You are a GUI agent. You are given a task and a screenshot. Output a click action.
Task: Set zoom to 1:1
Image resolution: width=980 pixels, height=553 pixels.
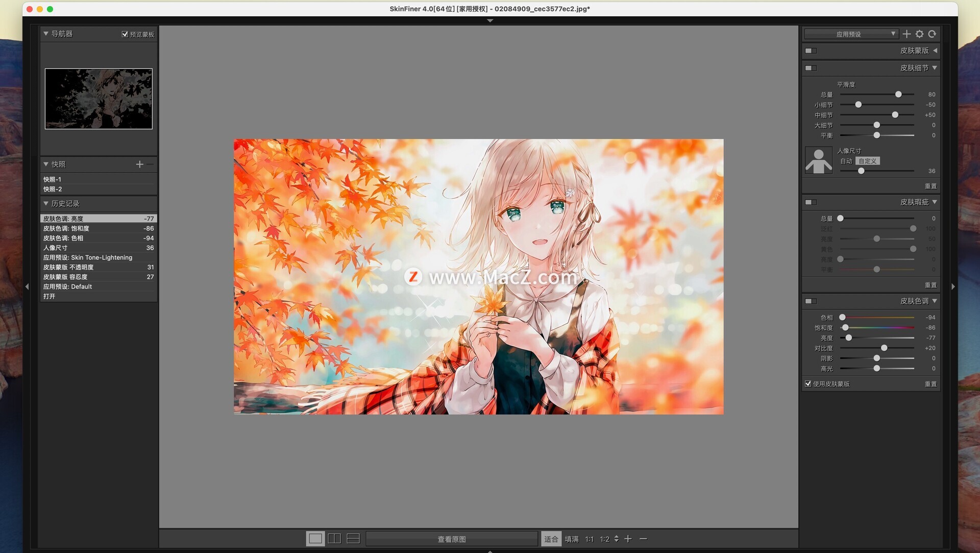590,539
